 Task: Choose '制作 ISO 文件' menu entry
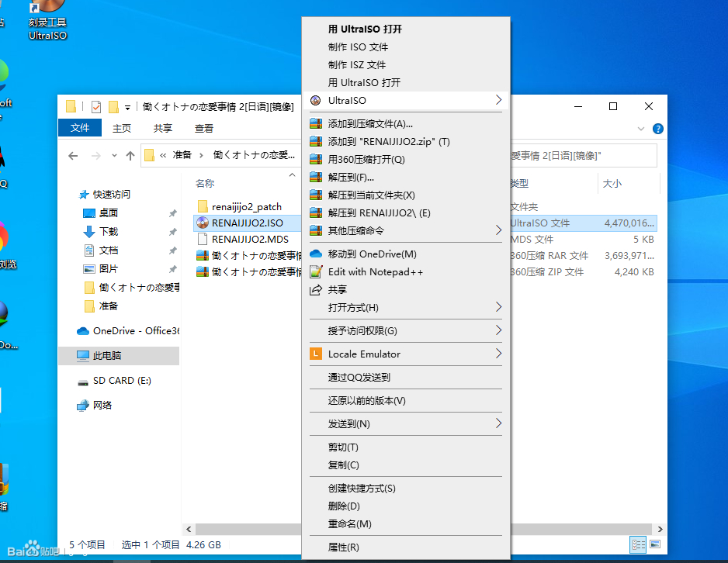coord(406,47)
